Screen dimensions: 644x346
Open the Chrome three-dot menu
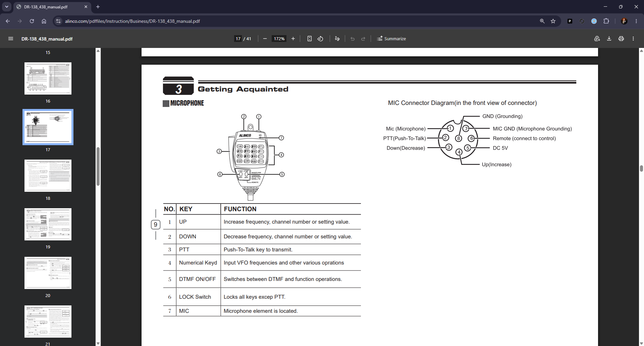coord(636,21)
